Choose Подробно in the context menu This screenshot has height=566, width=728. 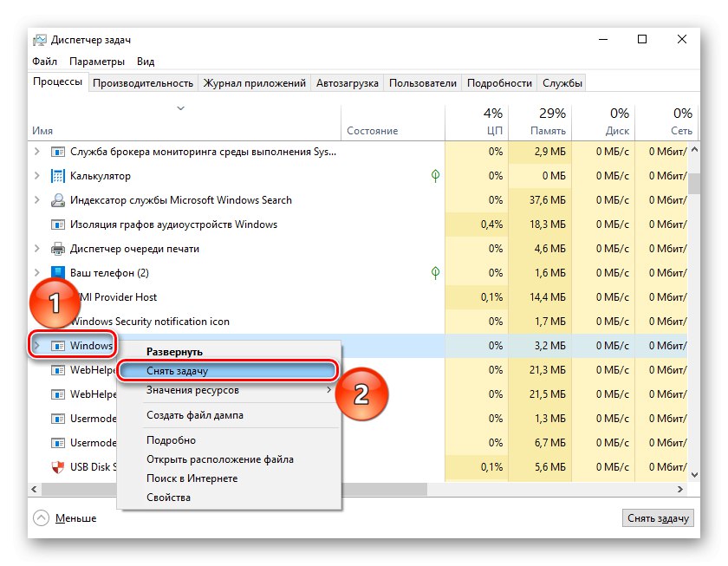(229, 440)
